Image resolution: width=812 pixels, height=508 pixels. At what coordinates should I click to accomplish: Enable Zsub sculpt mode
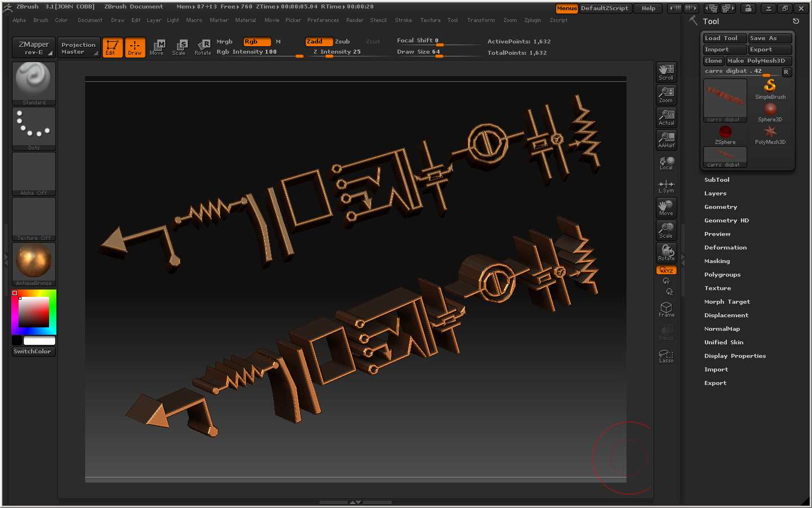point(343,42)
